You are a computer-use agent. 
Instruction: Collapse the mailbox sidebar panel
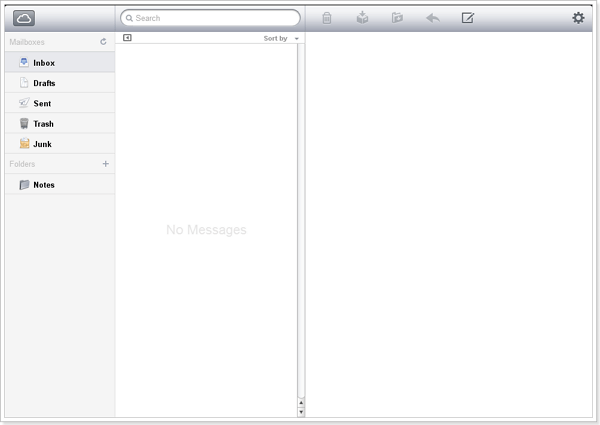(x=127, y=38)
